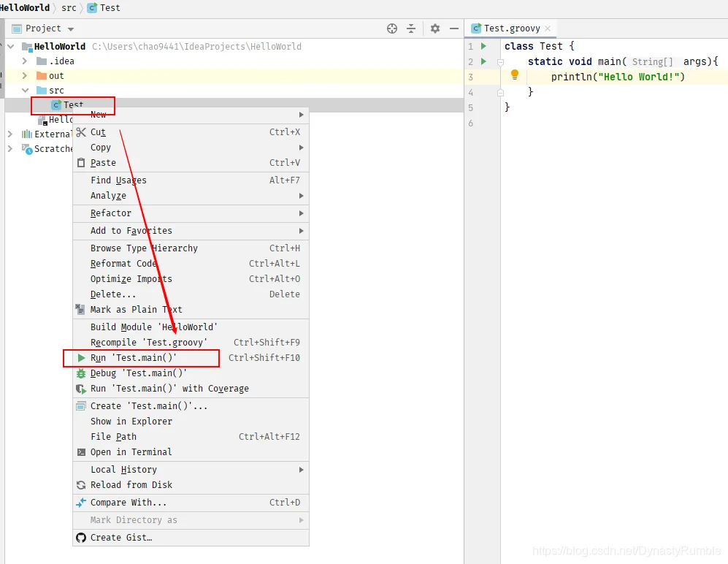Toggle closing fold marker on line 4

tap(500, 93)
